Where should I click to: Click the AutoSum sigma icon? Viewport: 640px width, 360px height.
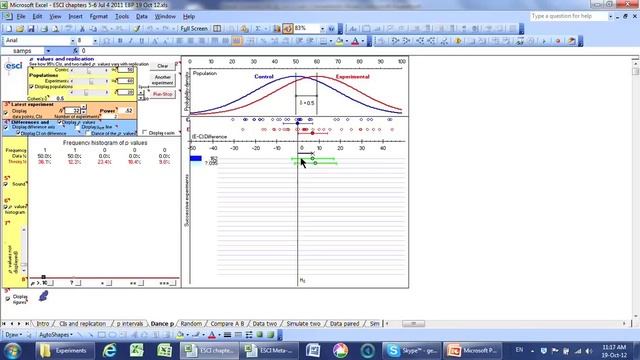(258, 29)
